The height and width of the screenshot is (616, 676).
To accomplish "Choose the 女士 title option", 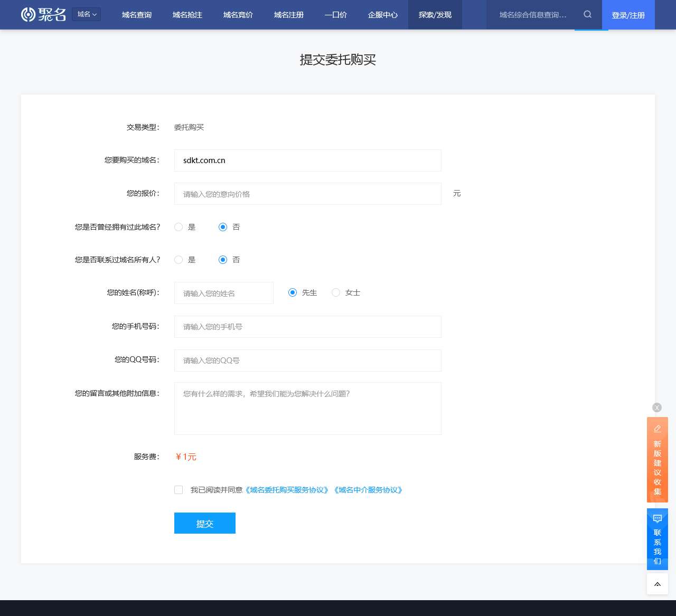I will 336,292.
